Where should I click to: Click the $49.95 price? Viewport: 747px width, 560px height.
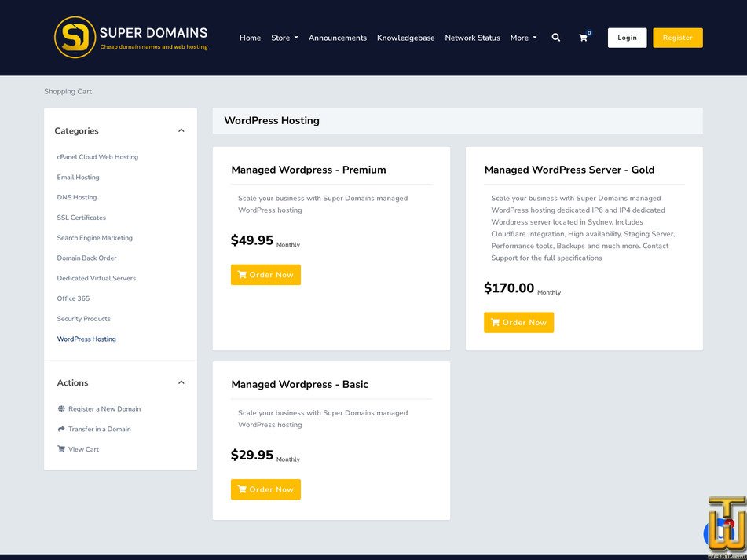tap(252, 240)
